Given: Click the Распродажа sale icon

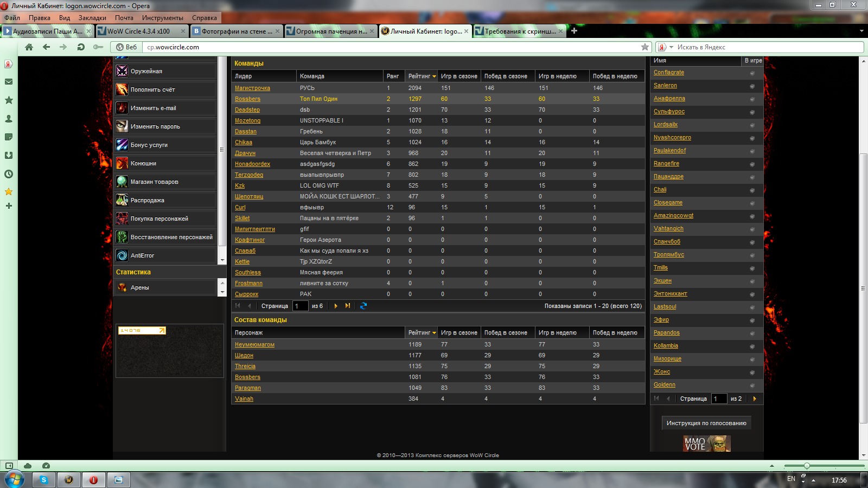Looking at the screenshot, I should coord(122,200).
